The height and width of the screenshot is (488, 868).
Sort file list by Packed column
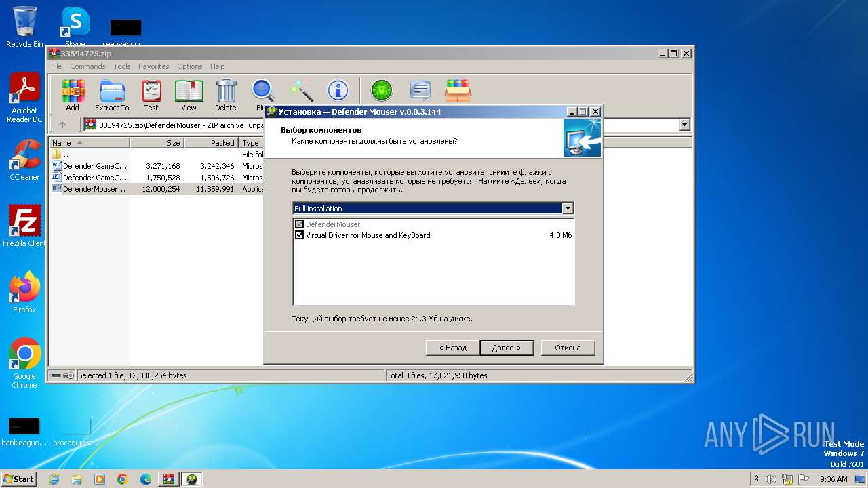tap(211, 143)
